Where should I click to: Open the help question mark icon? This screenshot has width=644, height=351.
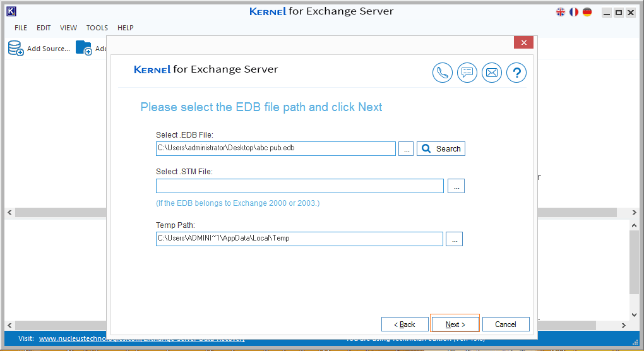[x=516, y=73]
